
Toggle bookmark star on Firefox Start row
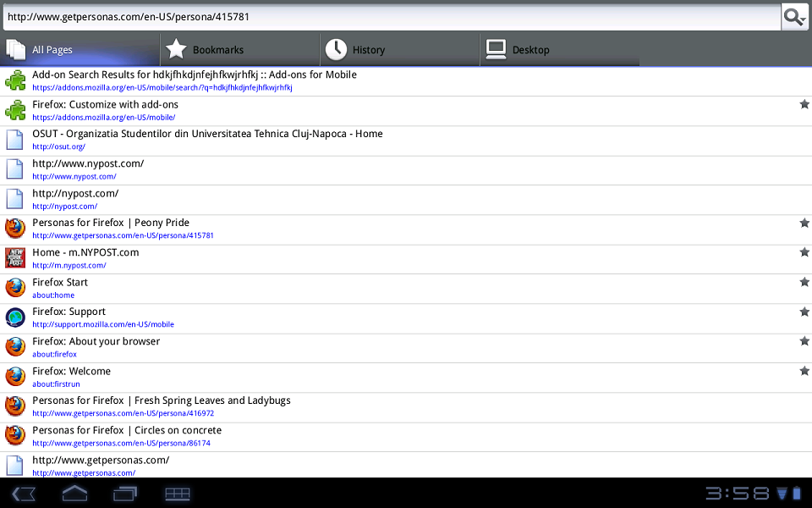[804, 282]
